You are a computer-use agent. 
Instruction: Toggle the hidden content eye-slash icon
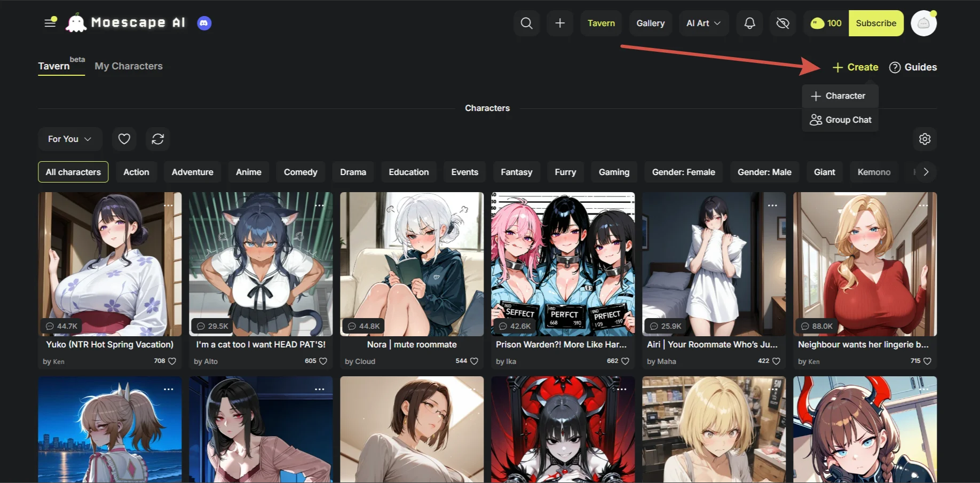tap(783, 23)
